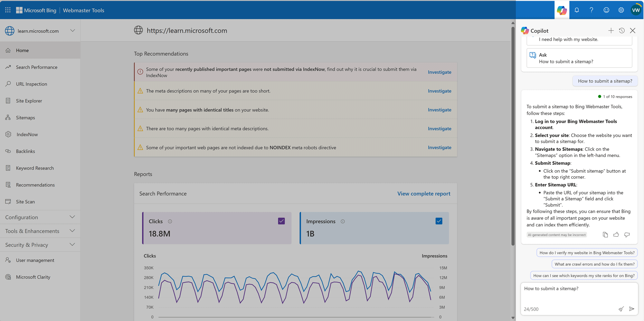The width and height of the screenshot is (644, 321).
Task: Click the Microsoft Clarity sidebar icon
Action: point(8,277)
